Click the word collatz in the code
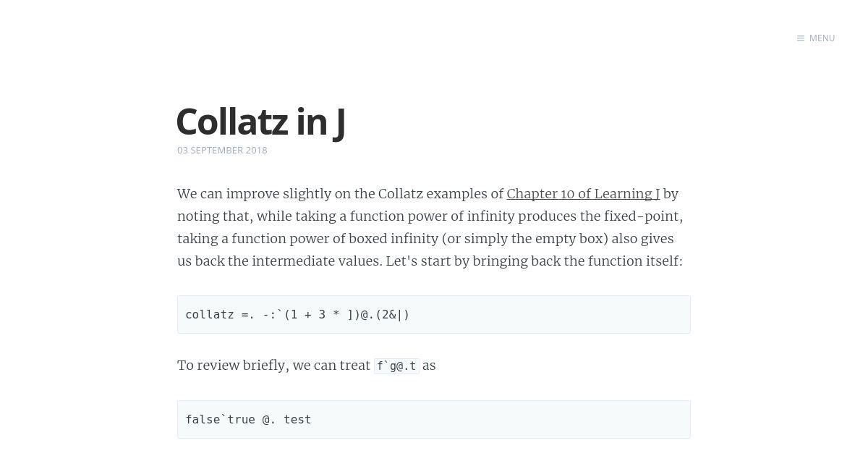The image size is (868, 456). (210, 315)
